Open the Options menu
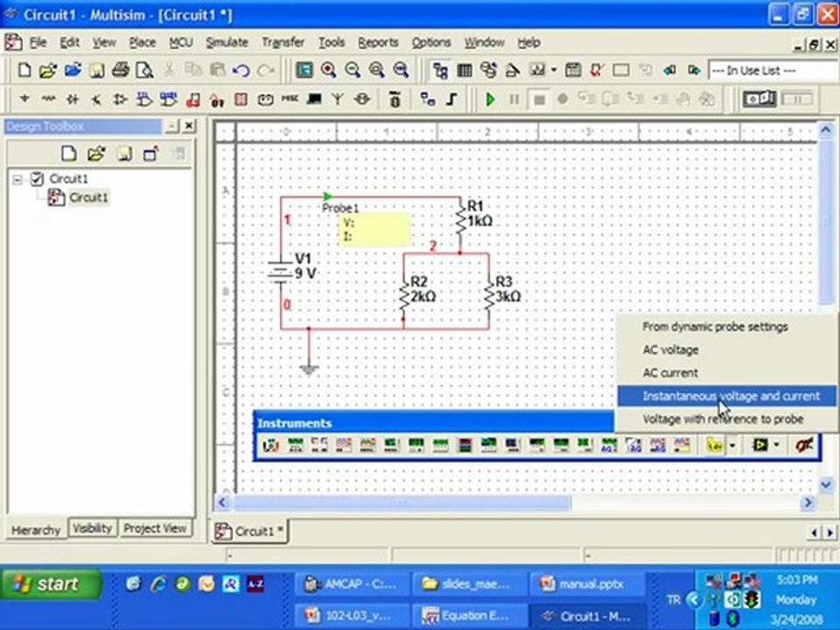 click(430, 42)
